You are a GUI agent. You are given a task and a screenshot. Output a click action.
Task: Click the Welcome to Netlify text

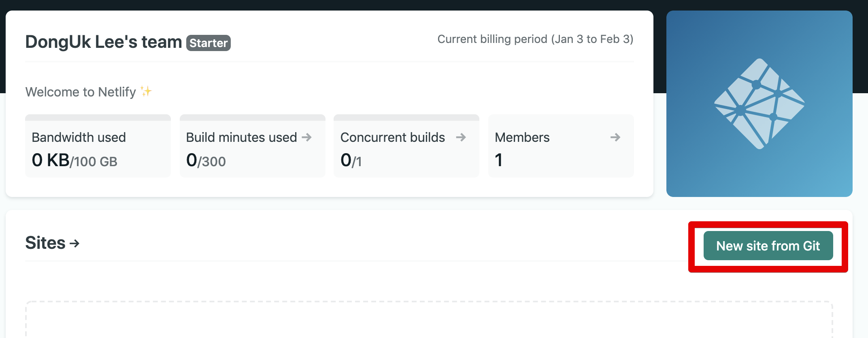pos(81,92)
